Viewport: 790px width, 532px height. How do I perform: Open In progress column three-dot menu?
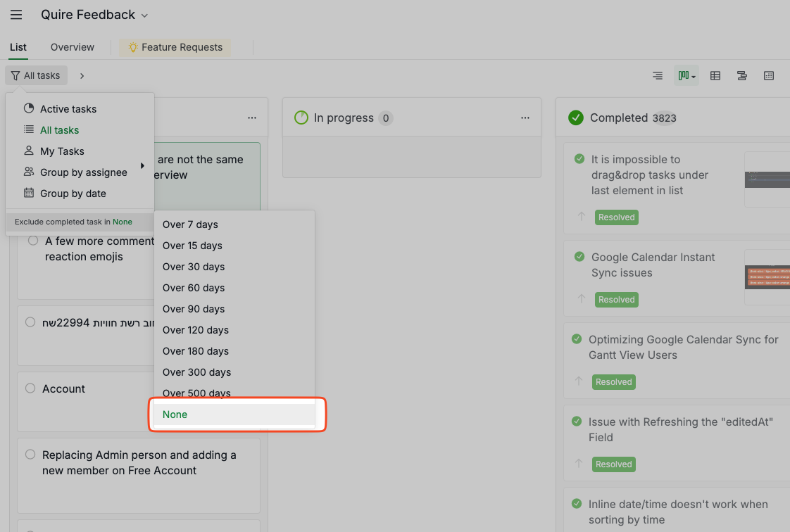525,118
